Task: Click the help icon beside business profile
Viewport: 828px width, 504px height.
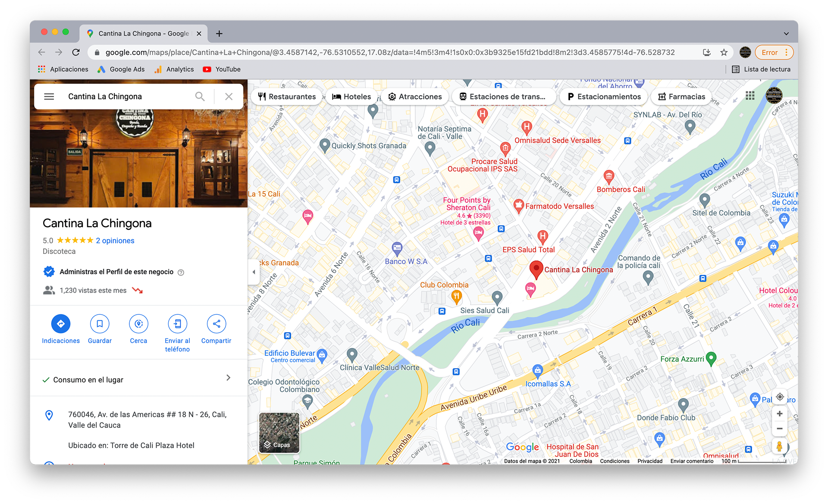Action: (181, 272)
